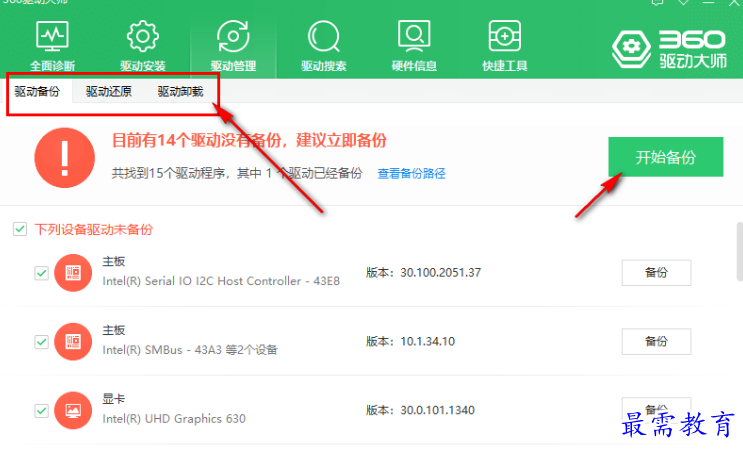Click the SMBus motherboard device icon

pos(73,341)
